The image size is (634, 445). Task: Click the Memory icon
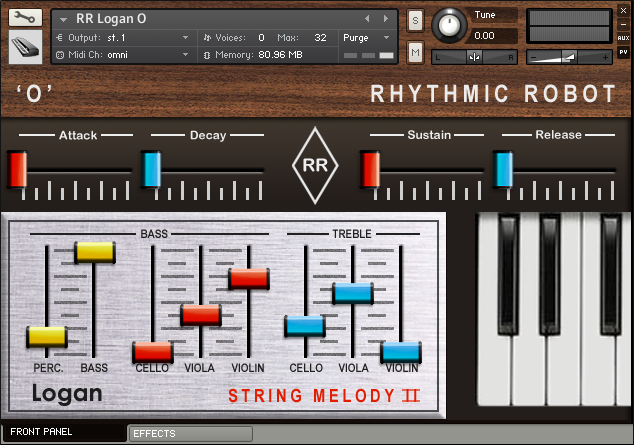[207, 55]
